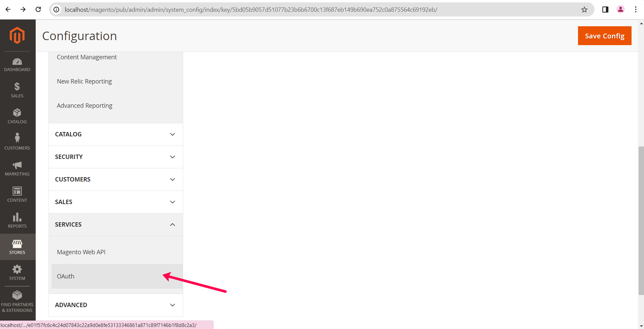
Task: Open the System gear icon menu
Action: point(17,272)
